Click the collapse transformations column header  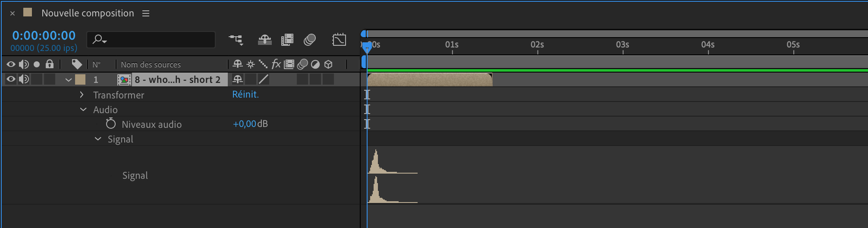251,64
